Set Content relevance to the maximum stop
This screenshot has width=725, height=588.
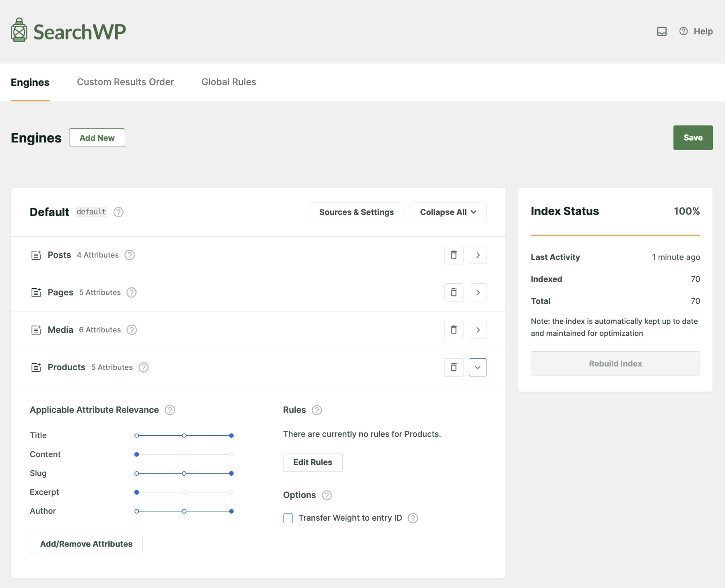(231, 454)
